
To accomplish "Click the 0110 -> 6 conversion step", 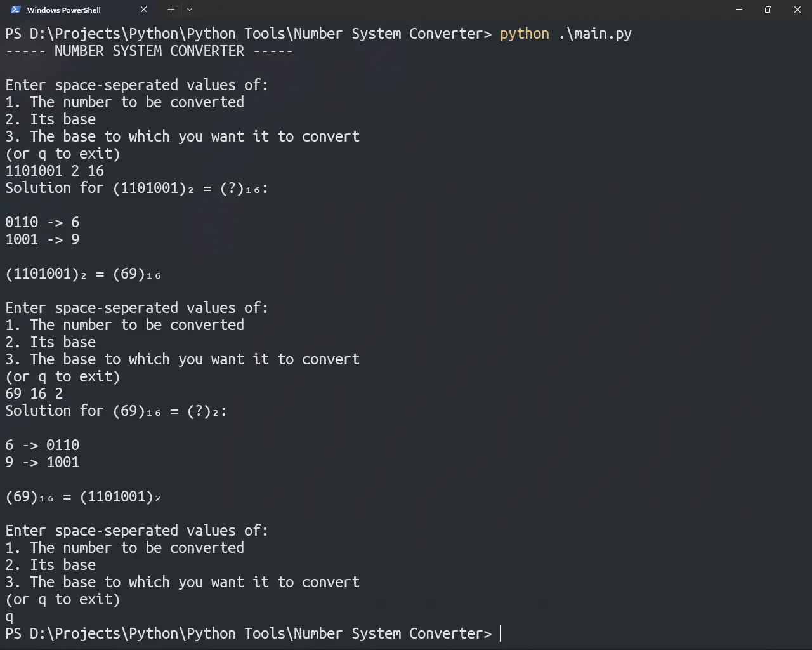I will 43,222.
